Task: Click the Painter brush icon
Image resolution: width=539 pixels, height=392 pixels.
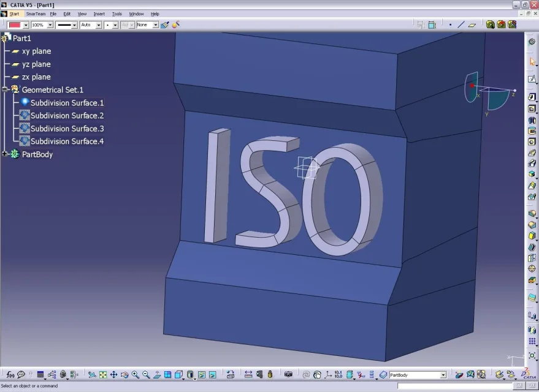Action: (x=165, y=24)
